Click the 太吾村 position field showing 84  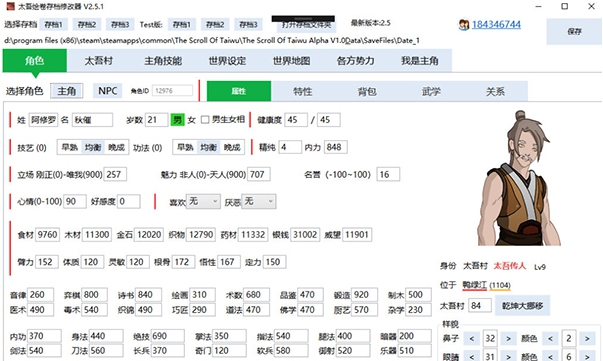(x=480, y=306)
